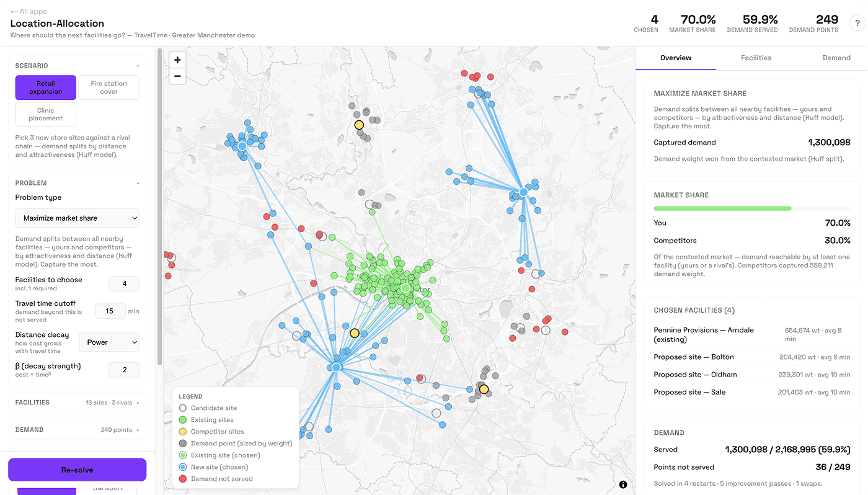The width and height of the screenshot is (868, 495).
Task: Open map attribution info icon
Action: coord(623,484)
